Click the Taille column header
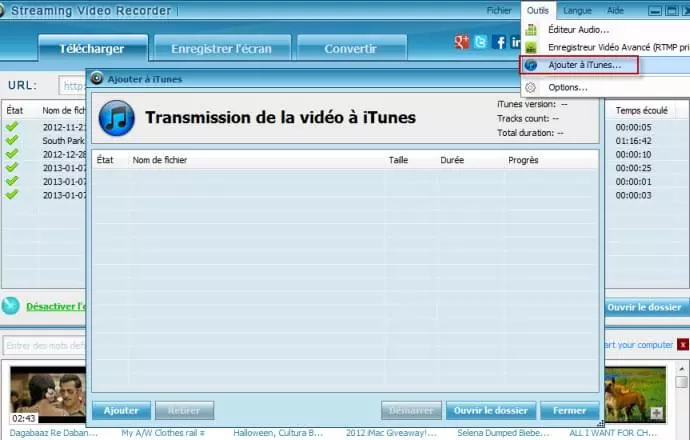The image size is (690, 440). click(x=398, y=160)
